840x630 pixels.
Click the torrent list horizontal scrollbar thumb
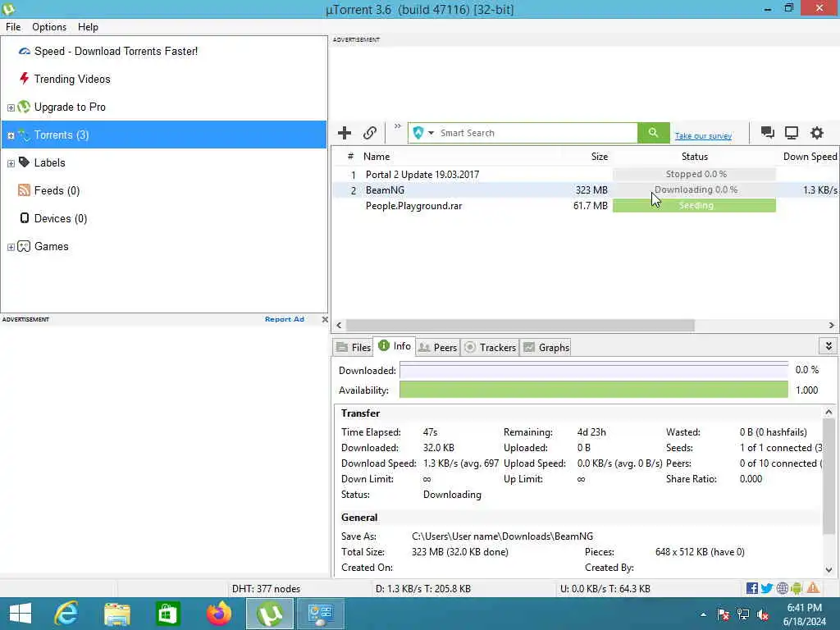click(520, 325)
